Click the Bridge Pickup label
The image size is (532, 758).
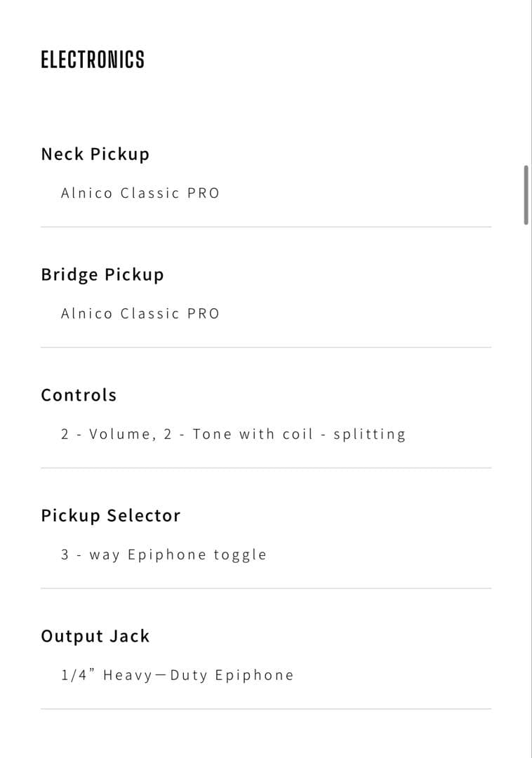(102, 274)
